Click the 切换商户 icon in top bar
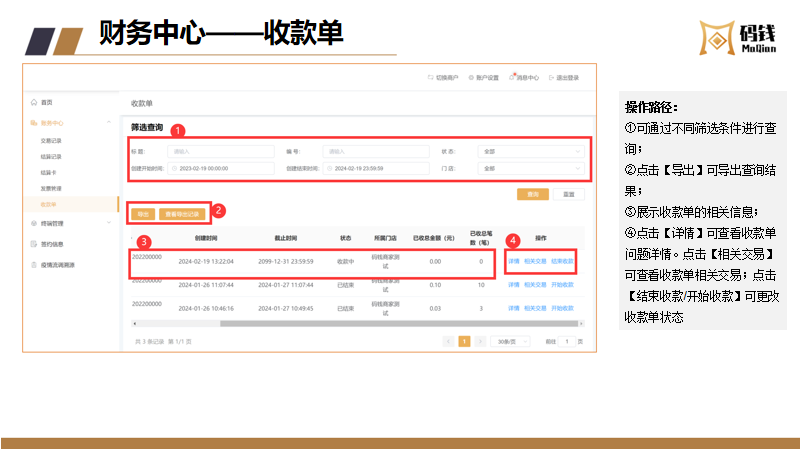The height and width of the screenshot is (450, 800). pos(432,76)
